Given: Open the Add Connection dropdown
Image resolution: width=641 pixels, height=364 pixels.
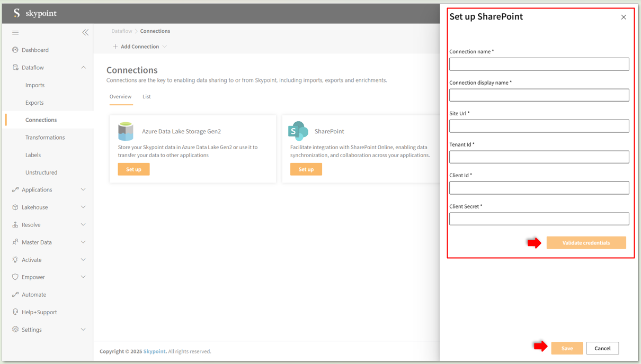Looking at the screenshot, I should pyautogui.click(x=165, y=47).
